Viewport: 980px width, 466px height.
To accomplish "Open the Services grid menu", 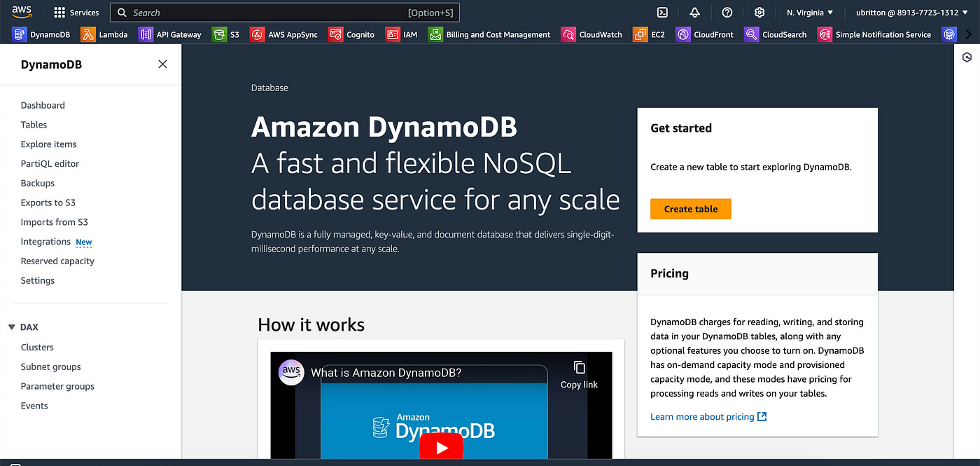I will [x=76, y=13].
